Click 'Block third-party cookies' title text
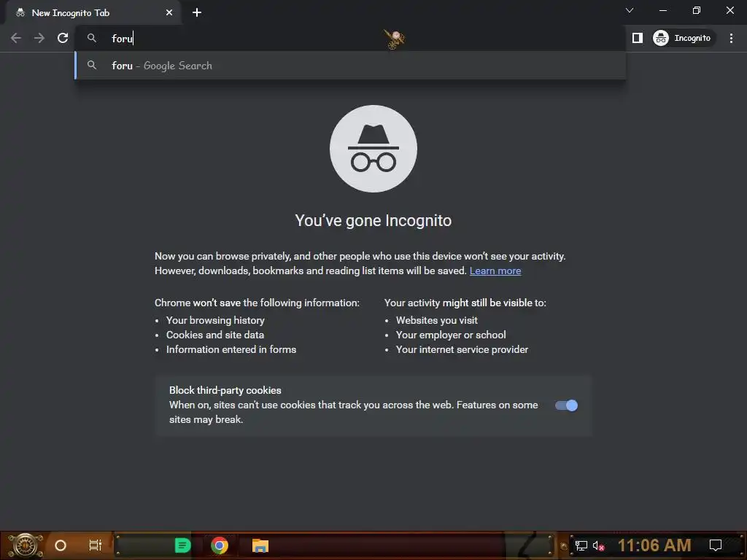 pos(225,390)
